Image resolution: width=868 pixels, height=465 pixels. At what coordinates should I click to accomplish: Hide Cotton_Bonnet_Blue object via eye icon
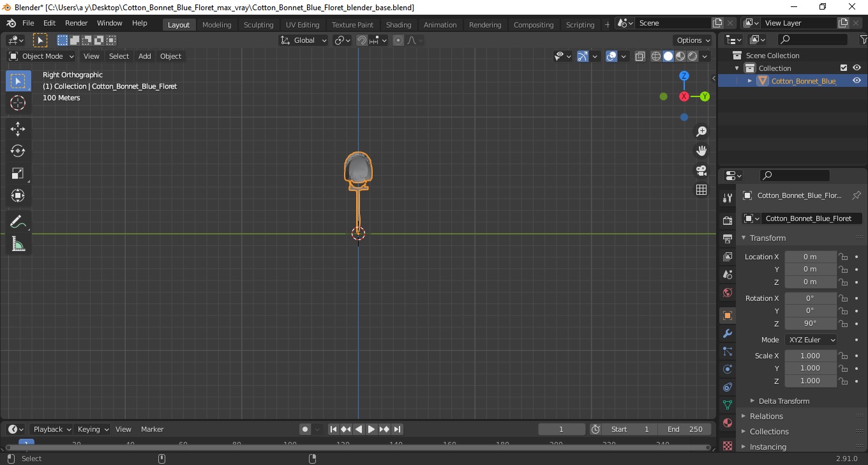(x=857, y=80)
